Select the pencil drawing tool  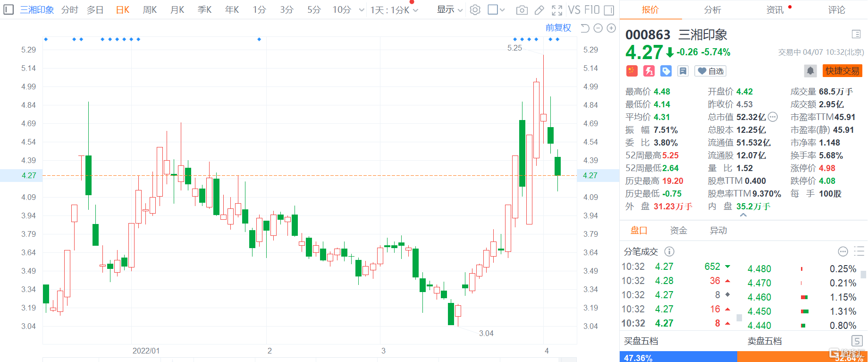[539, 10]
